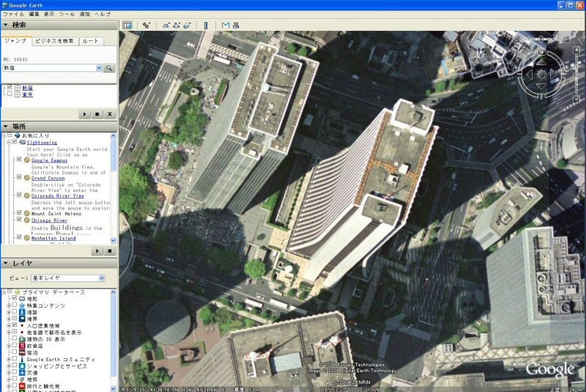586x392 pixels.
Task: Click the 境界 borders flag layer icon
Action: point(22,319)
